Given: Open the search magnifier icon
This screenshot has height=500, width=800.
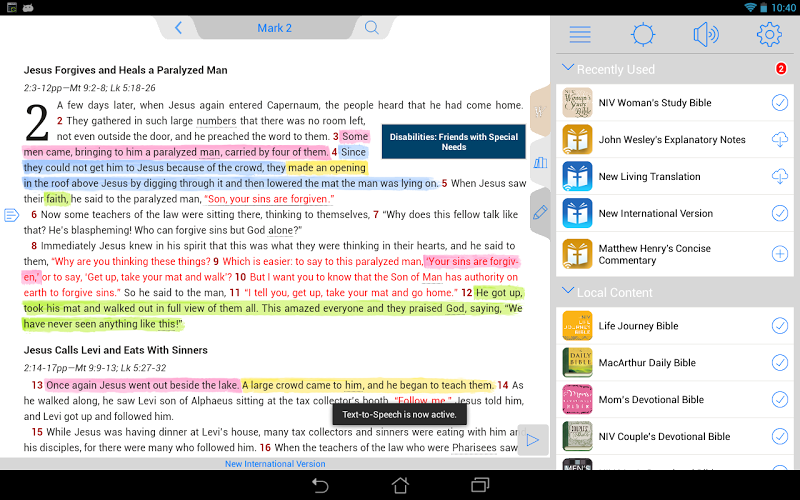Looking at the screenshot, I should point(371,28).
